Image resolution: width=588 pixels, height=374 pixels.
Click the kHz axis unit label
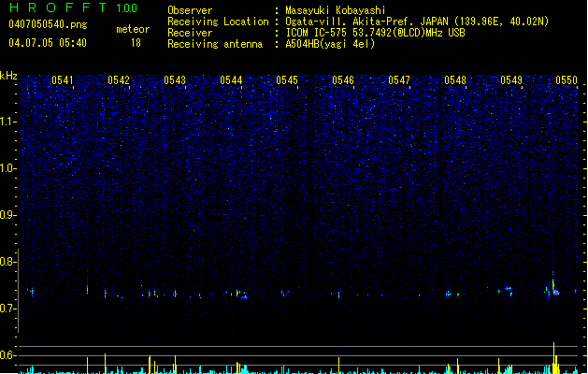tap(8, 76)
